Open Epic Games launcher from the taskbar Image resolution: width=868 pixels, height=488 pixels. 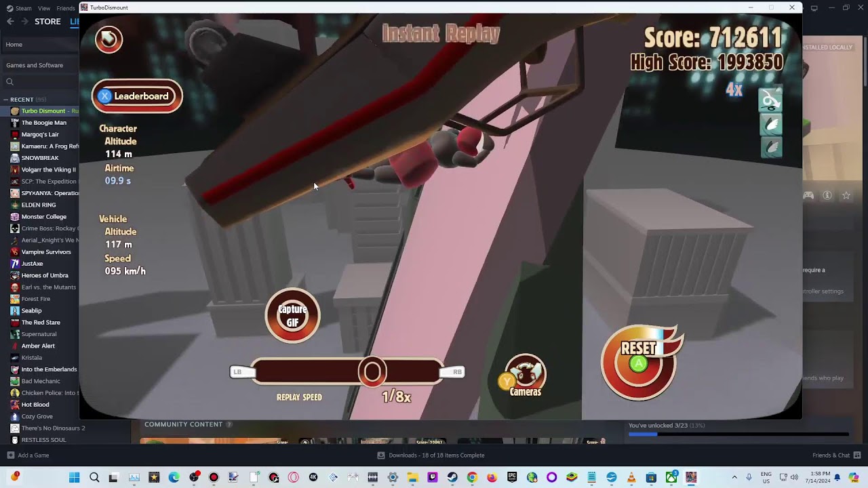point(512,477)
